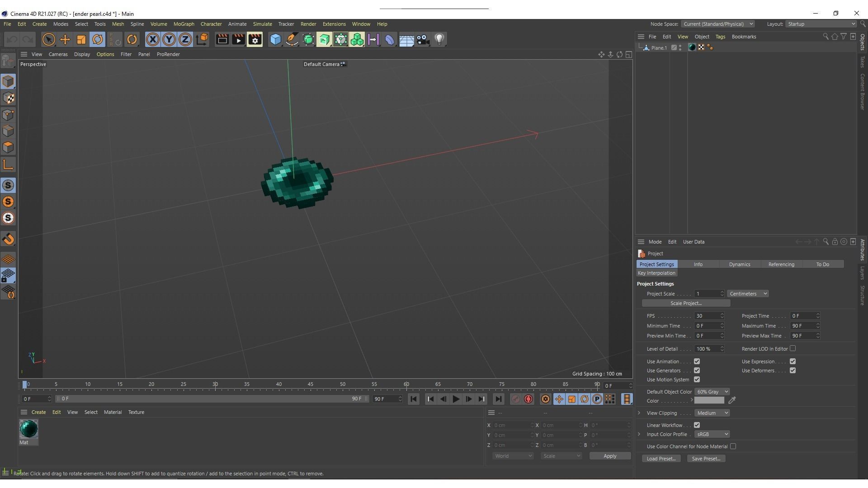Toggle Use Generators checkbox
Viewport: 868px width, 488px height.
697,371
